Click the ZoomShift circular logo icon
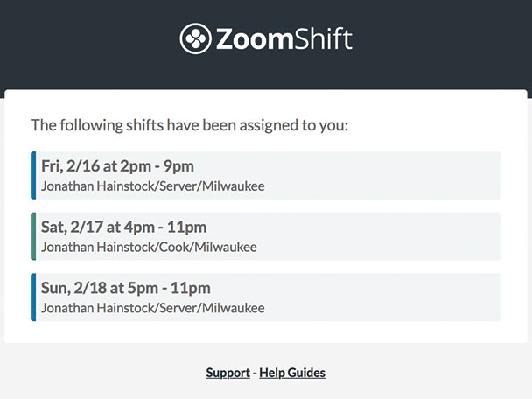 point(195,38)
